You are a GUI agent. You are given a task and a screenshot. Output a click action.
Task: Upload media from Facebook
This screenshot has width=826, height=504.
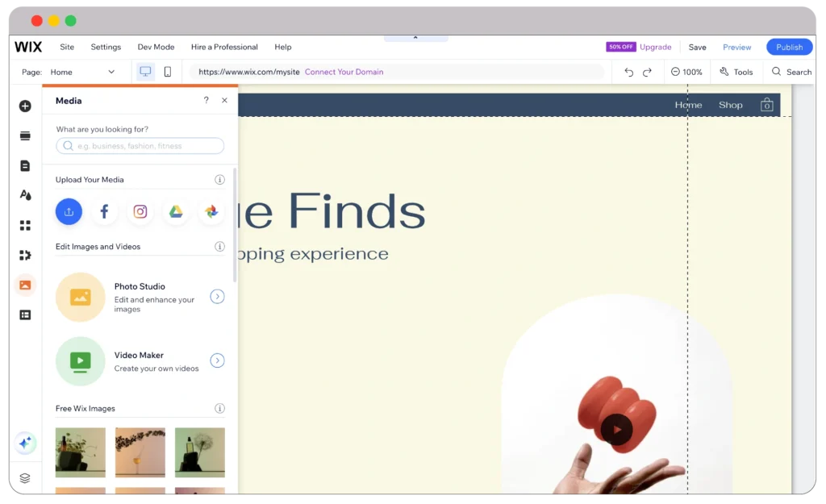(x=104, y=211)
